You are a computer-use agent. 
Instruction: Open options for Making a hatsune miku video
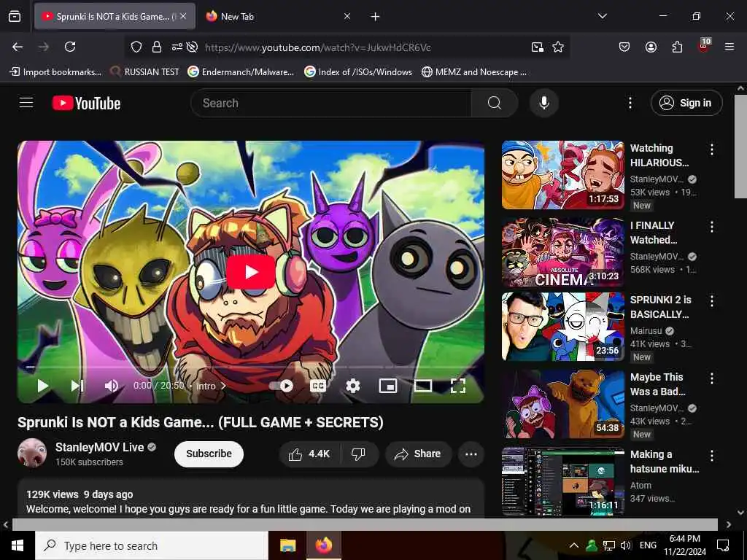click(712, 456)
